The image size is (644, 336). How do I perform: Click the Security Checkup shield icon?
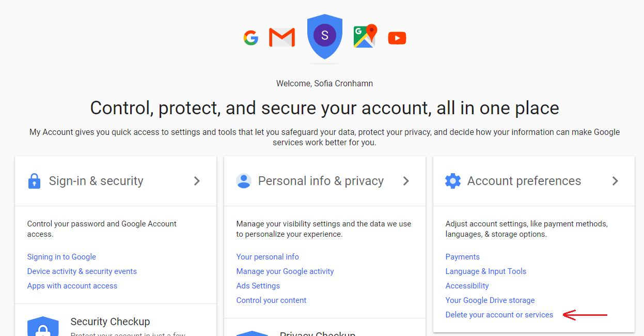[x=43, y=326]
